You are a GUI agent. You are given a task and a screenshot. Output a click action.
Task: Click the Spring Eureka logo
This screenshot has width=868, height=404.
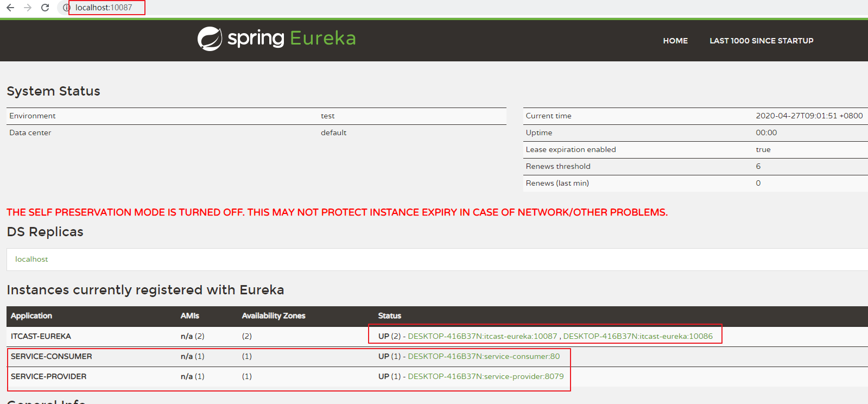276,38
